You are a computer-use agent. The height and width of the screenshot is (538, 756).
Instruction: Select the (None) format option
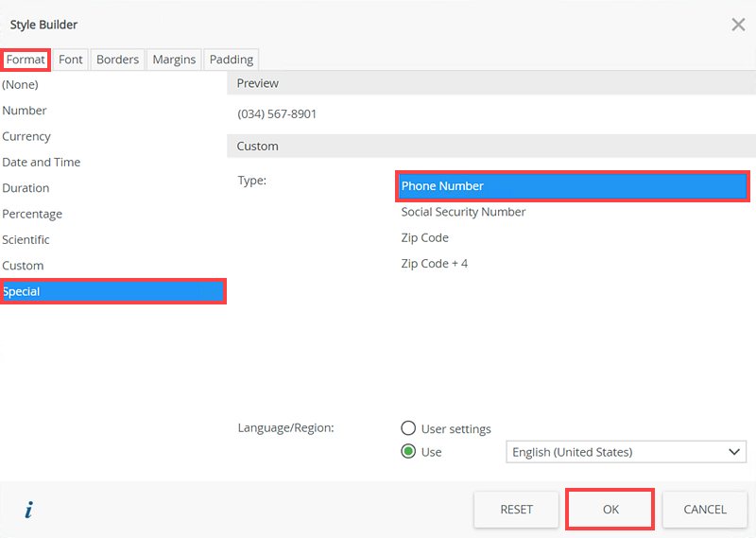tap(20, 84)
